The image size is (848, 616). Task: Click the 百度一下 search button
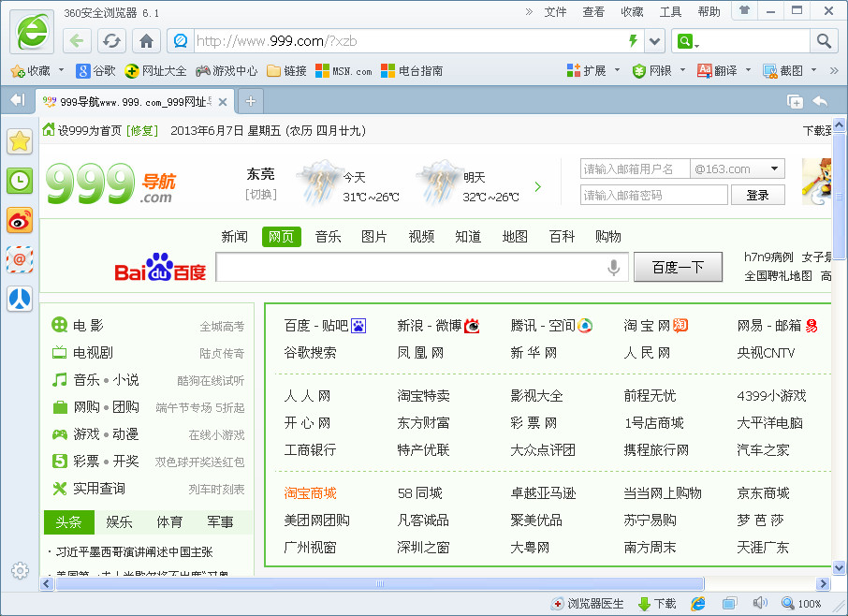click(678, 267)
